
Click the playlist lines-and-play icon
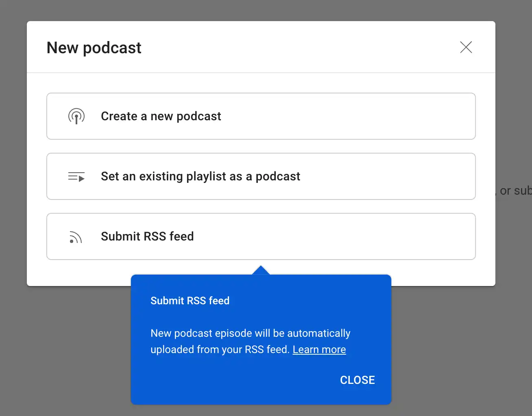(x=76, y=177)
